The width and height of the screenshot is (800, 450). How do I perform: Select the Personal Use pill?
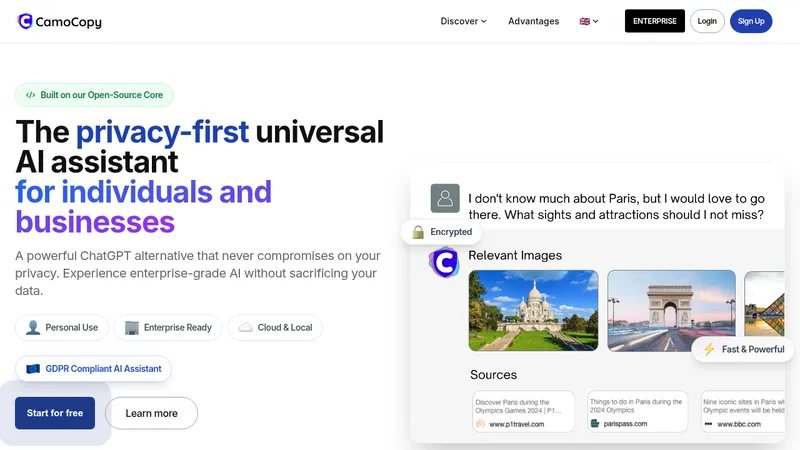point(62,328)
